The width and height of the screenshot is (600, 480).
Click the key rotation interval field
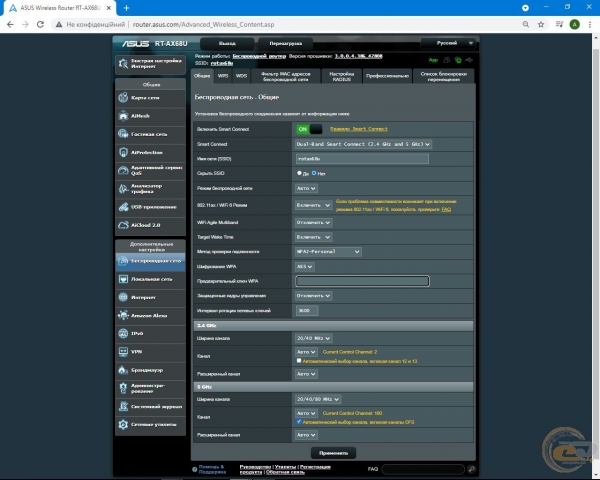click(x=307, y=310)
